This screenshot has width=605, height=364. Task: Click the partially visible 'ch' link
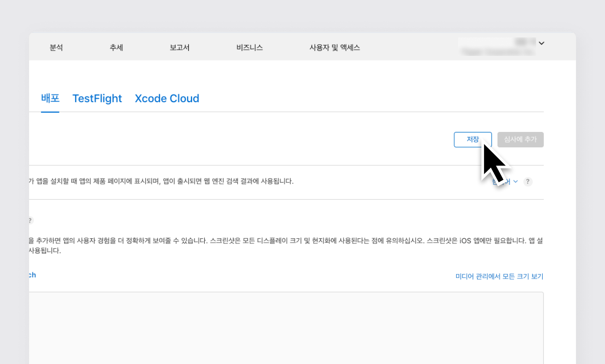point(33,275)
